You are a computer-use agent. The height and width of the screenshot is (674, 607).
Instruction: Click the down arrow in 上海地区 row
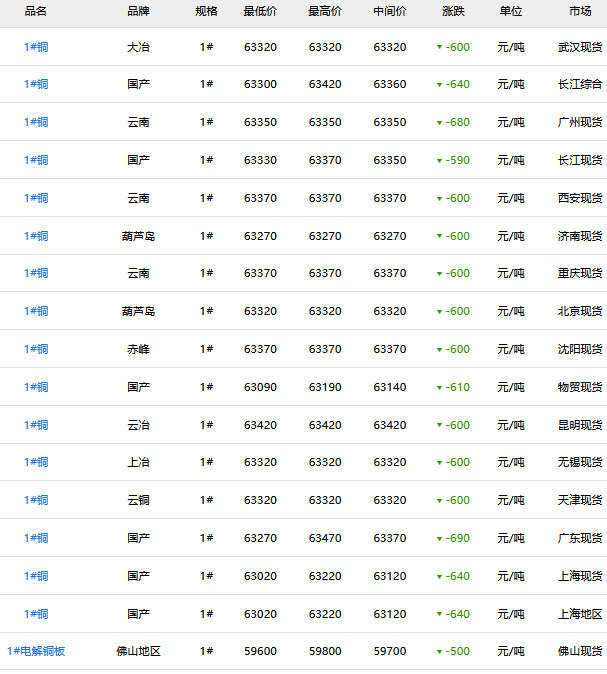(439, 615)
